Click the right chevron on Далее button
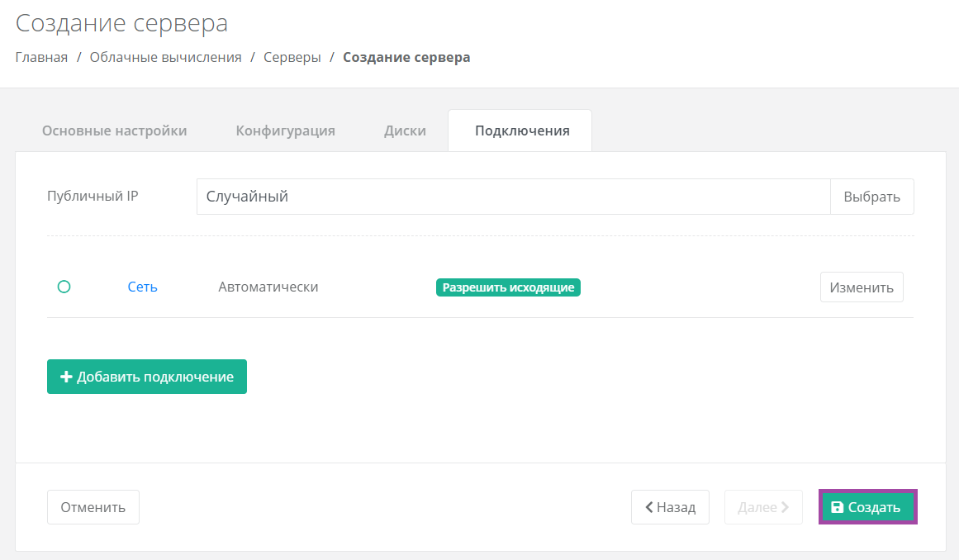959x560 pixels. (785, 507)
